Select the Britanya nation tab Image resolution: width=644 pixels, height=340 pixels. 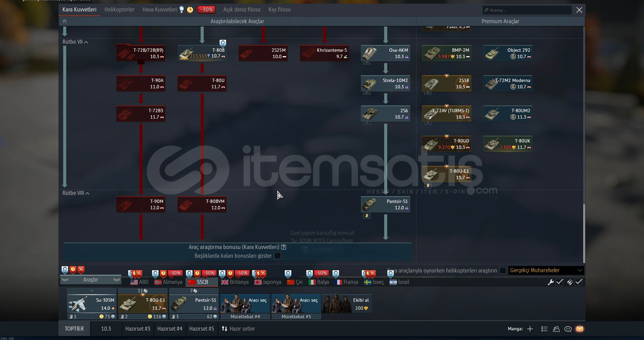coord(235,282)
